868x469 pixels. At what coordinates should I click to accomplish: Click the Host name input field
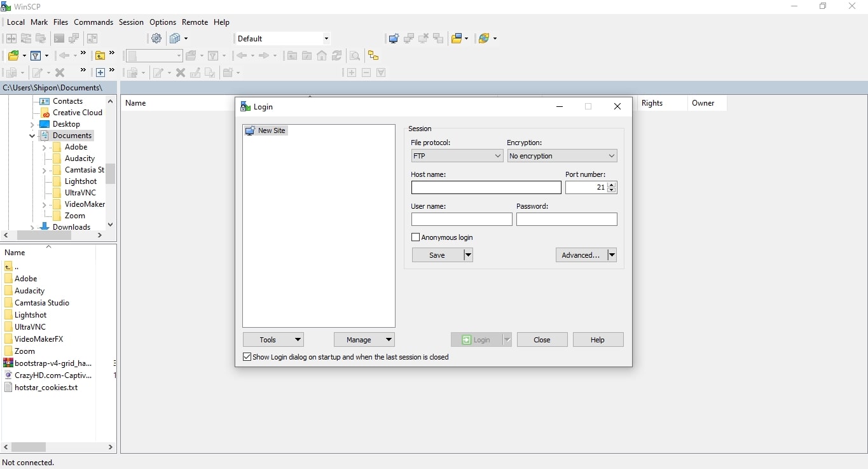click(486, 188)
